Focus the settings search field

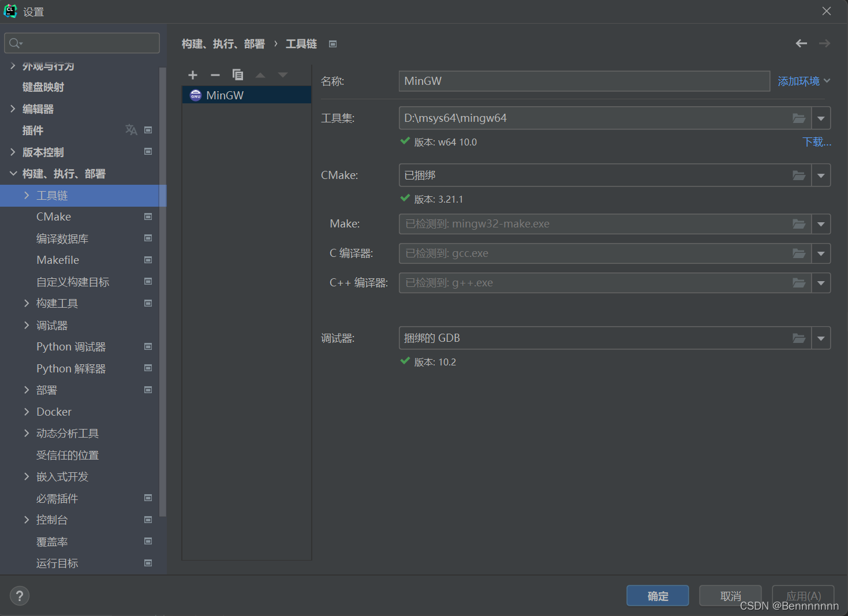point(82,43)
